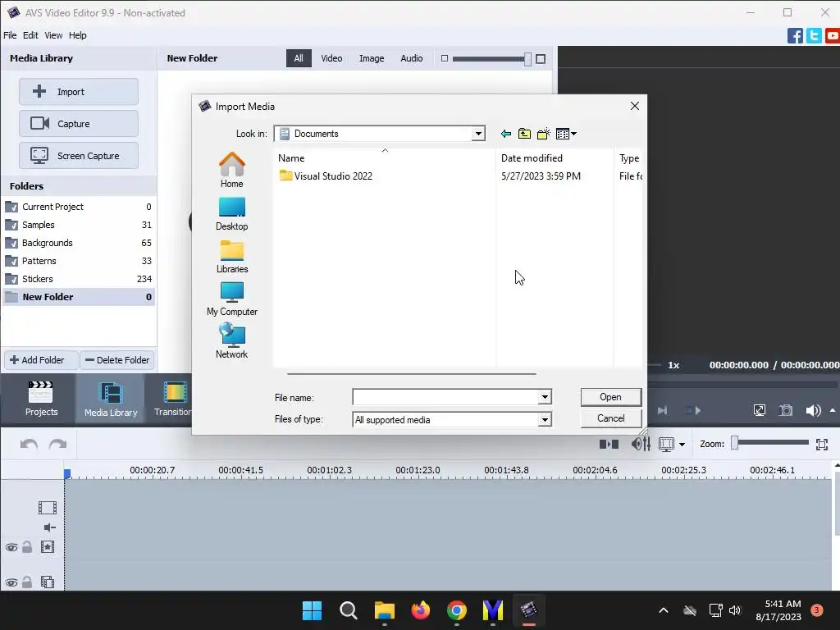Viewport: 840px width, 630px height.
Task: Toggle full screen preview icon
Action: 760,410
